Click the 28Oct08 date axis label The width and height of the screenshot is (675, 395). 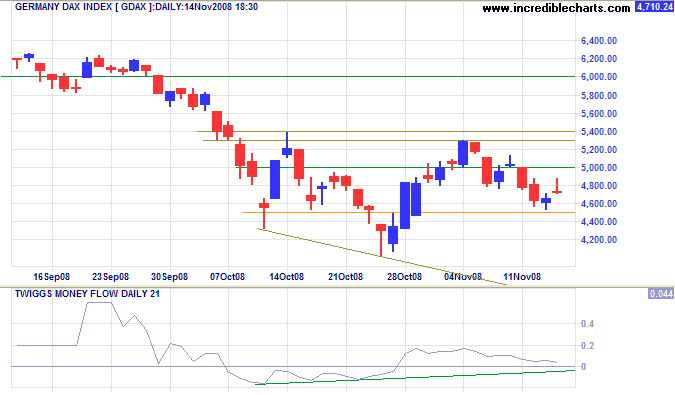(x=404, y=277)
